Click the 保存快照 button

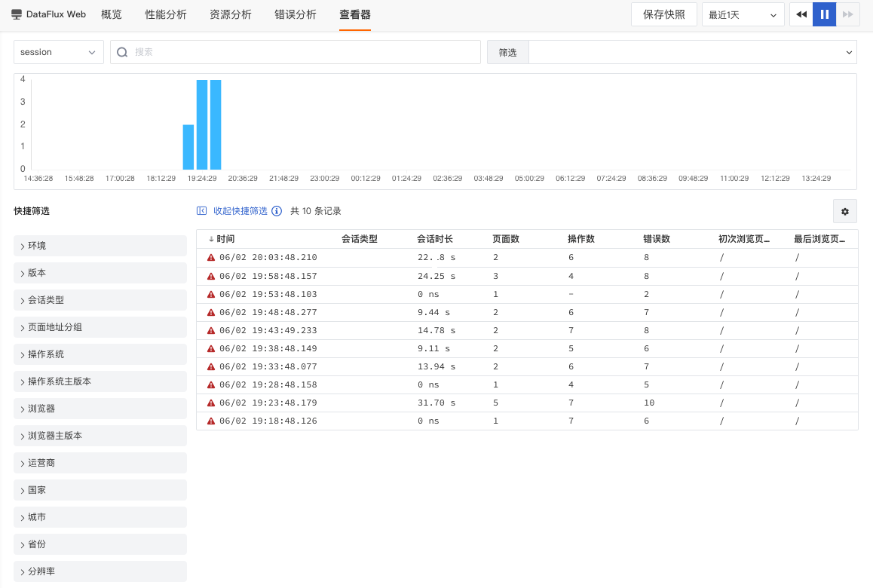click(x=663, y=14)
